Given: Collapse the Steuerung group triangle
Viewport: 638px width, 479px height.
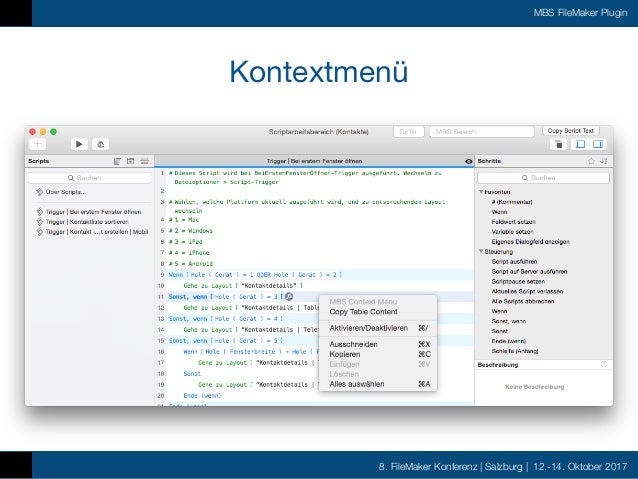Looking at the screenshot, I should click(481, 252).
